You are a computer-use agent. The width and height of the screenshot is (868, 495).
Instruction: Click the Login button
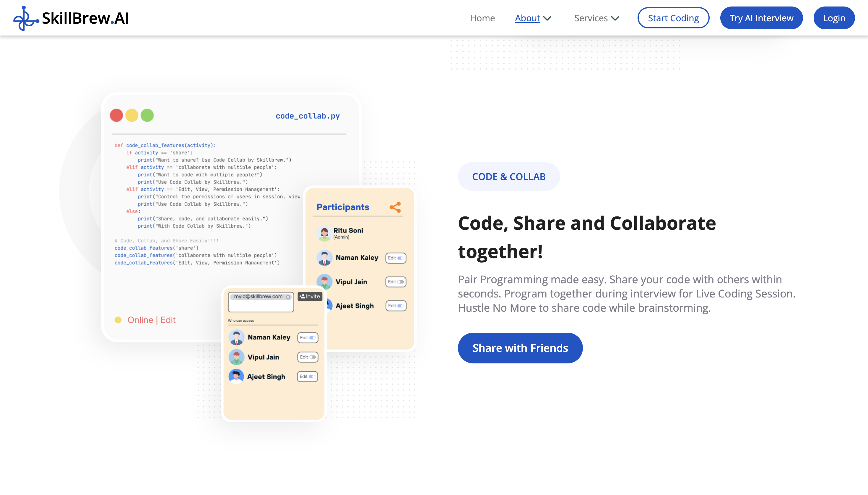pos(834,18)
